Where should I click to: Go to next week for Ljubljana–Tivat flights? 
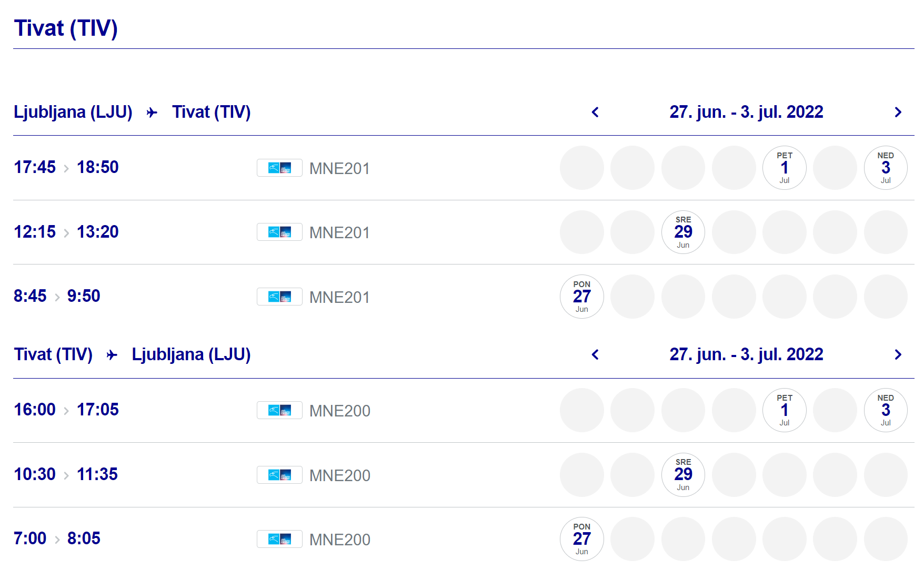point(898,112)
